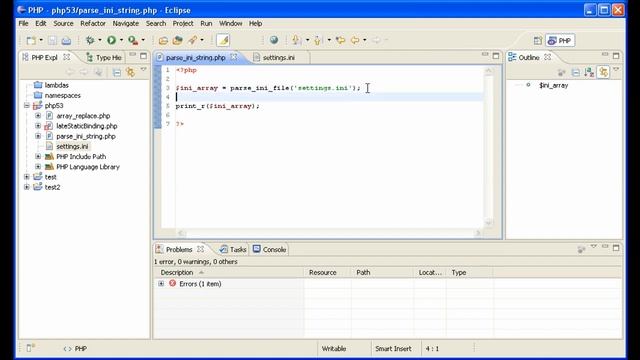Select the lambdas folder
640x360 pixels.
coord(56,85)
